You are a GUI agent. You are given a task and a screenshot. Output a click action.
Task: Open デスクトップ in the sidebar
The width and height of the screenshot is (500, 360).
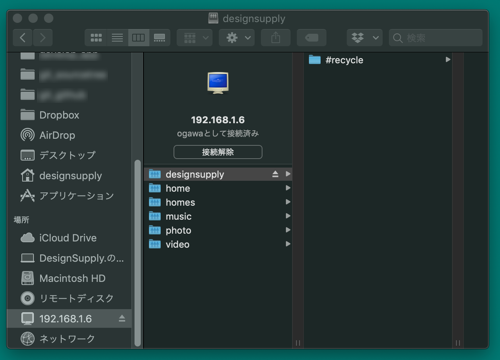pos(69,155)
